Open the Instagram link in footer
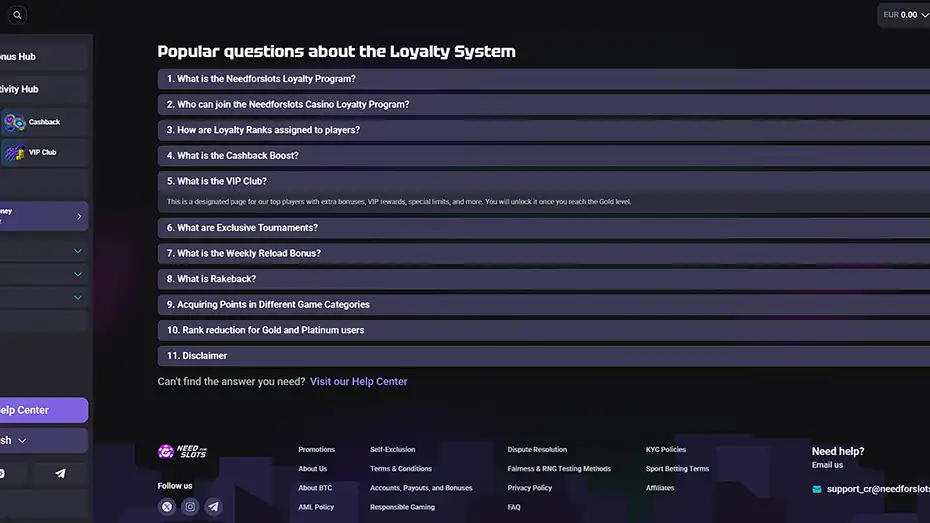 pos(190,507)
